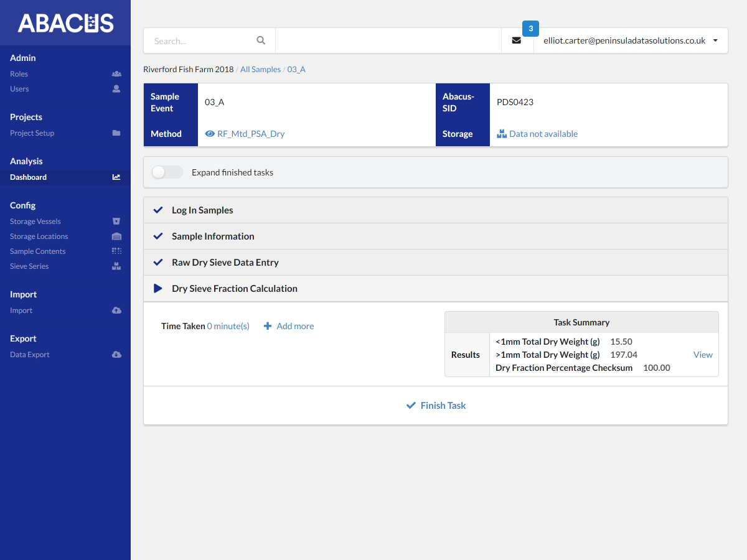Open Sample Contents in the sidebar
Screen dimensions: 747x560
point(65,251)
